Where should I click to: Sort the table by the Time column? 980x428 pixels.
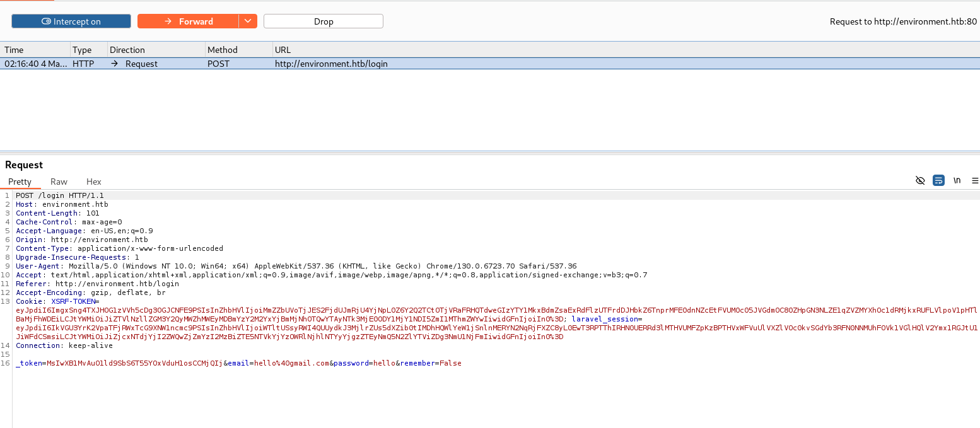click(x=14, y=50)
